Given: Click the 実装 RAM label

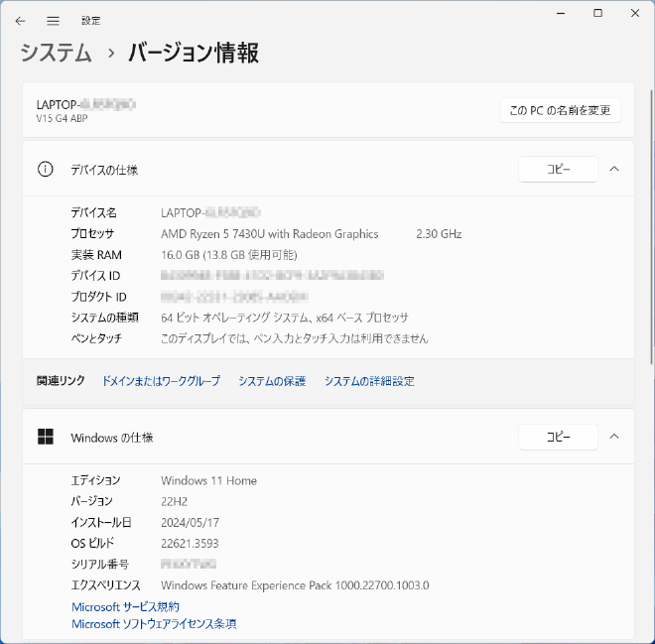Looking at the screenshot, I should (96, 255).
